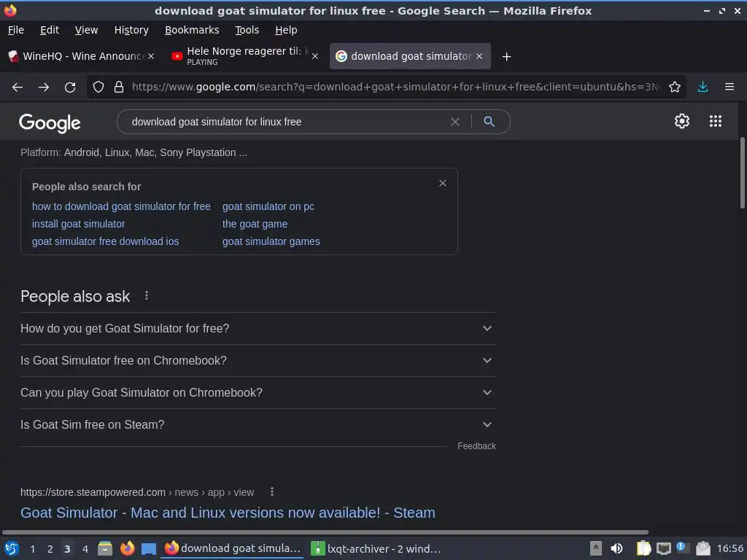Click the vertical page scrollbar
The width and height of the screenshot is (747, 560).
742,172
